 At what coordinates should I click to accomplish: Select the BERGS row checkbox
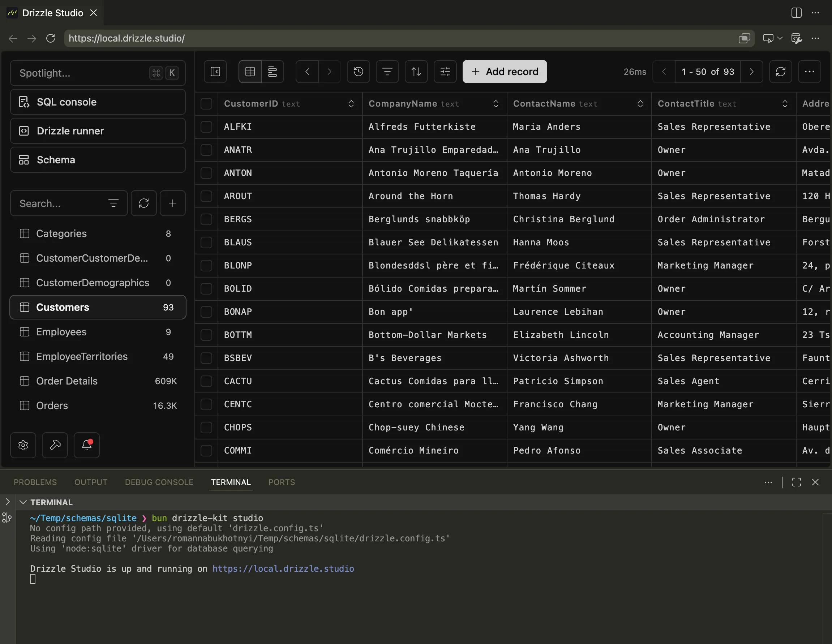click(206, 219)
